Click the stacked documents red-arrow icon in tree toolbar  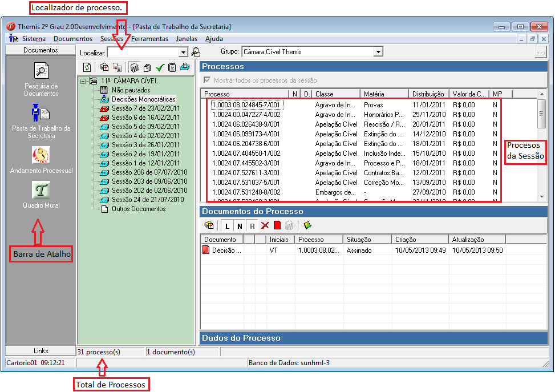[104, 67]
